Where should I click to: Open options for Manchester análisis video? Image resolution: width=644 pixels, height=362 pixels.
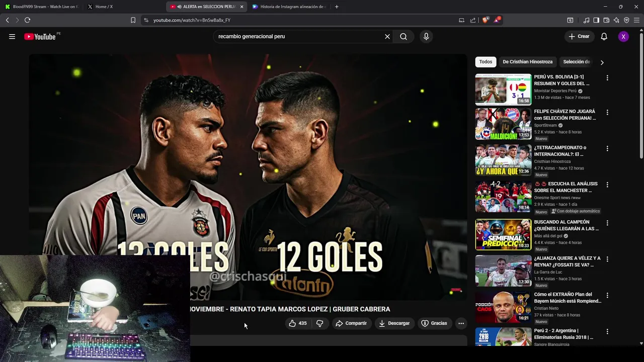point(607,185)
